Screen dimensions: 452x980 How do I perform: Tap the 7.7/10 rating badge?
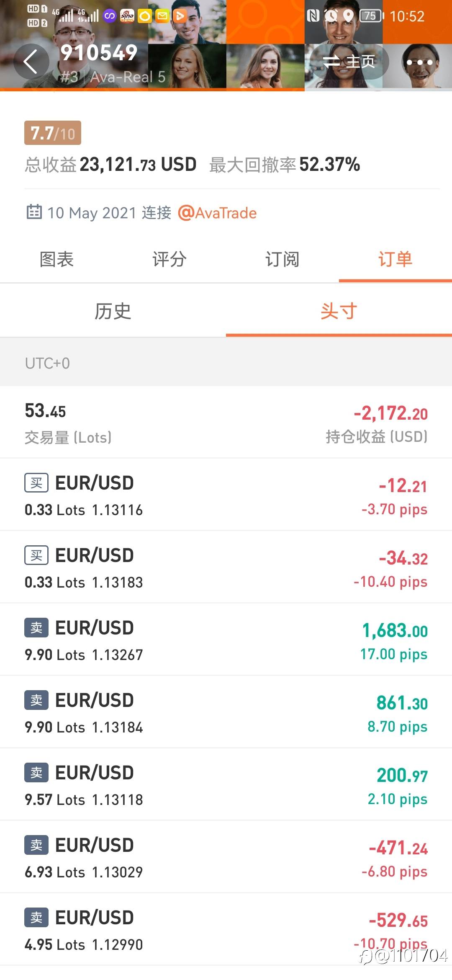click(53, 133)
